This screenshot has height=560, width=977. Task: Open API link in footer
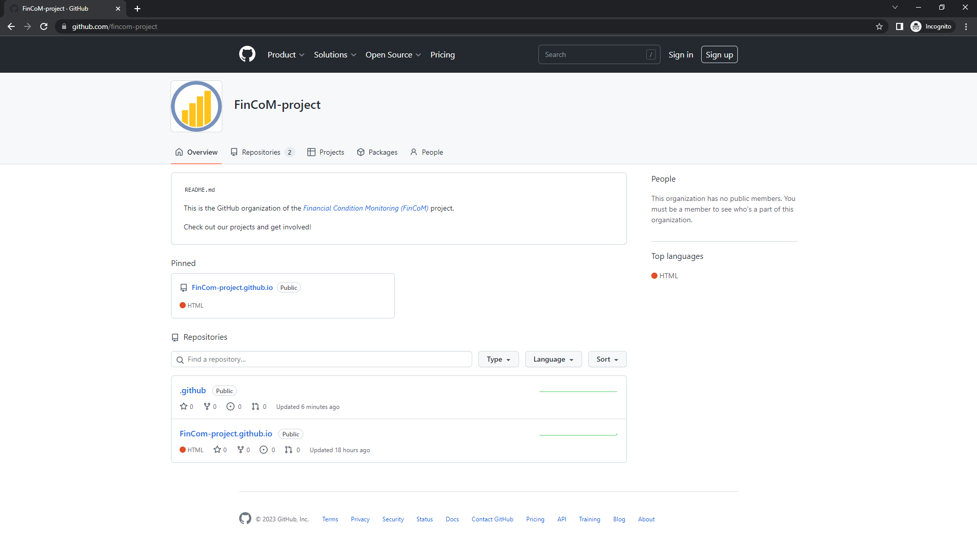[x=562, y=519]
